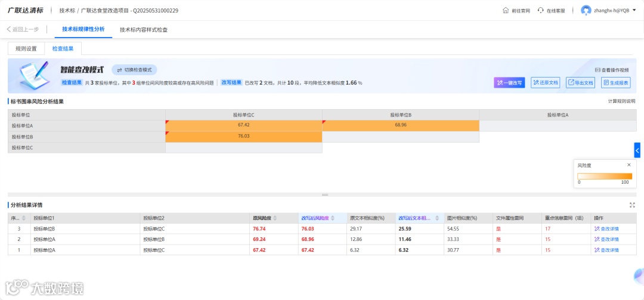Viewport: 644px width, 300px height.
Task: Click 切换检查模式 button
Action: coord(134,70)
